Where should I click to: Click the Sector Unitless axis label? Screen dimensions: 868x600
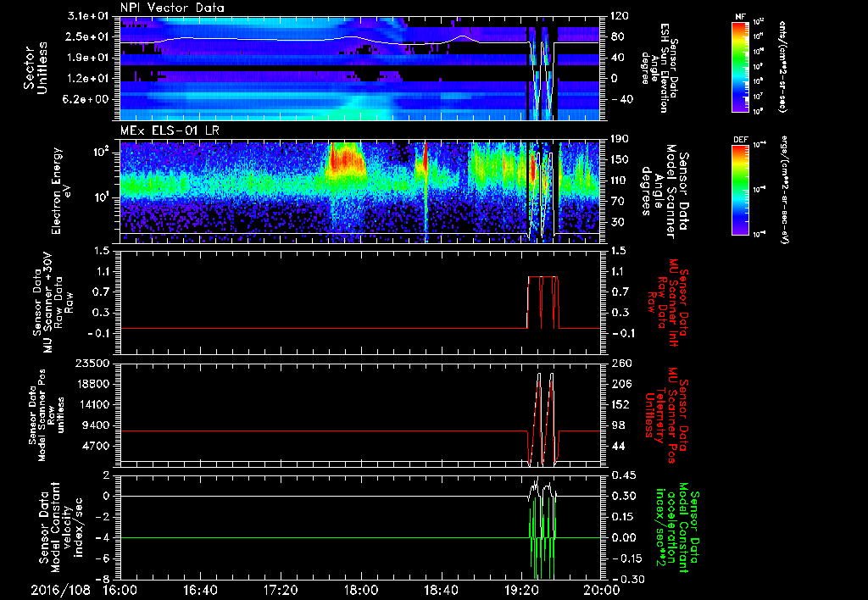(x=36, y=68)
